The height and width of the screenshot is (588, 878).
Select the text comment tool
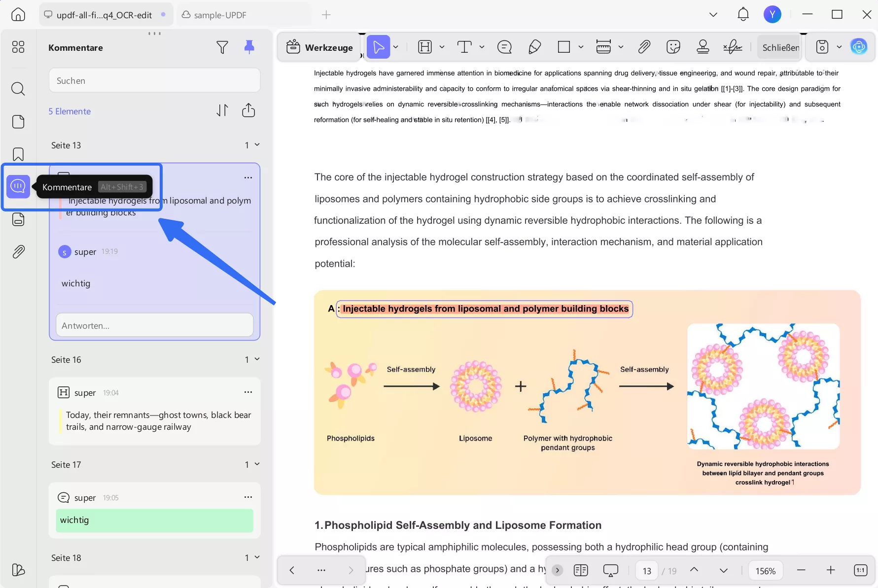pos(464,47)
